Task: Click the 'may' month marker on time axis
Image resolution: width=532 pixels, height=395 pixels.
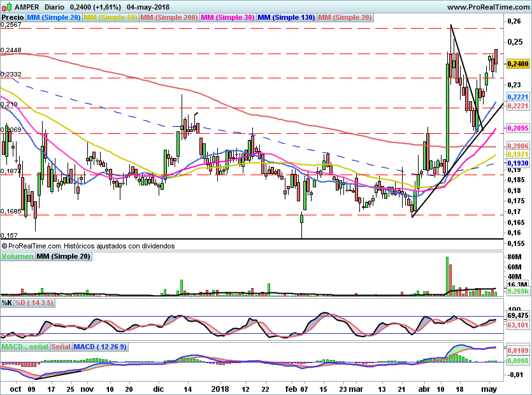Action: click(489, 389)
